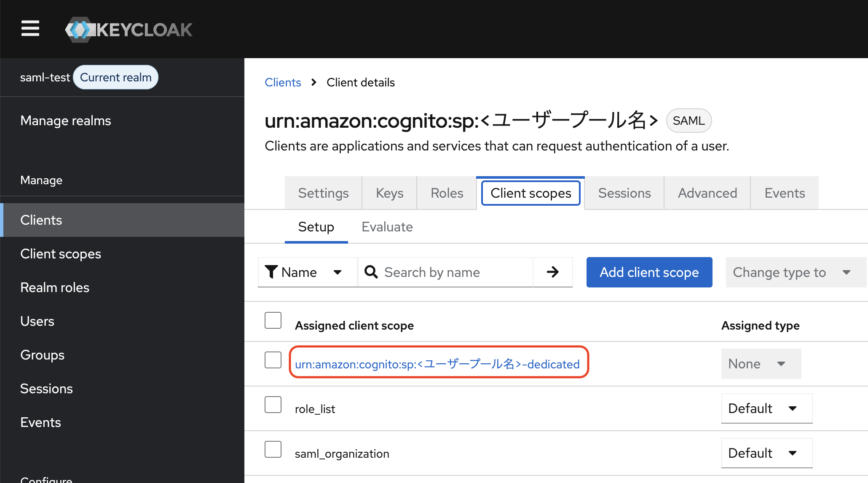Click the filter funnel icon
Image resolution: width=868 pixels, height=483 pixels.
pyautogui.click(x=271, y=272)
